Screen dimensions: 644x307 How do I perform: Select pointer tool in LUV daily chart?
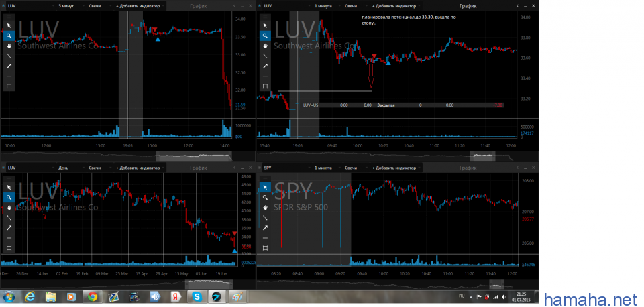coord(9,187)
